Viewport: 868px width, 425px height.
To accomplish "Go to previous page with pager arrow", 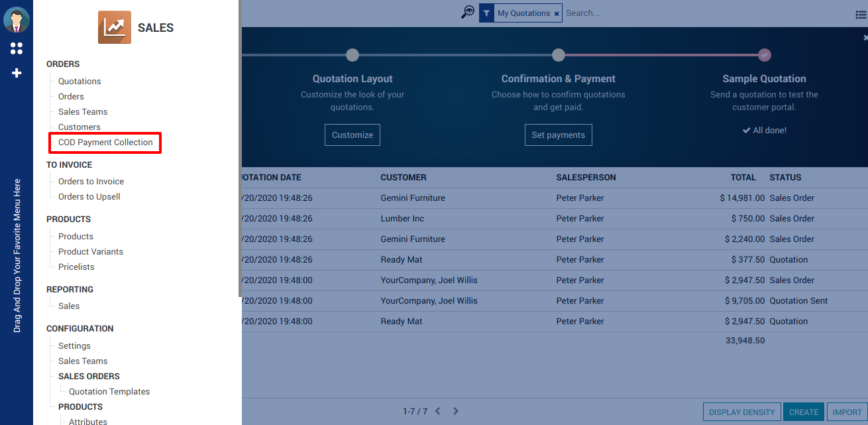I will click(438, 412).
